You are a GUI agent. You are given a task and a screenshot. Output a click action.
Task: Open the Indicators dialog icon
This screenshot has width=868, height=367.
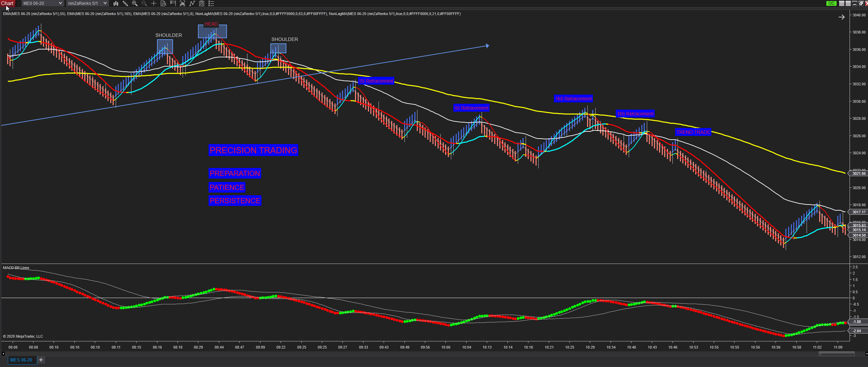click(x=183, y=3)
